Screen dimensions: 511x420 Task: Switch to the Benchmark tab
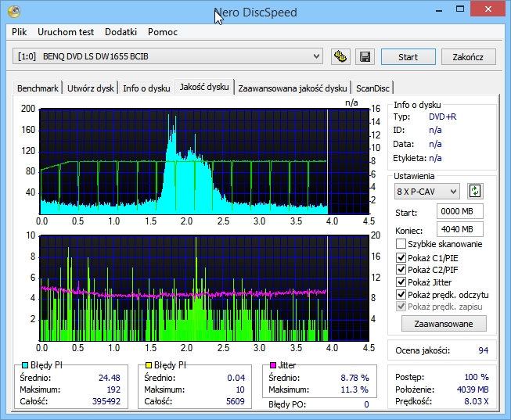[38, 88]
